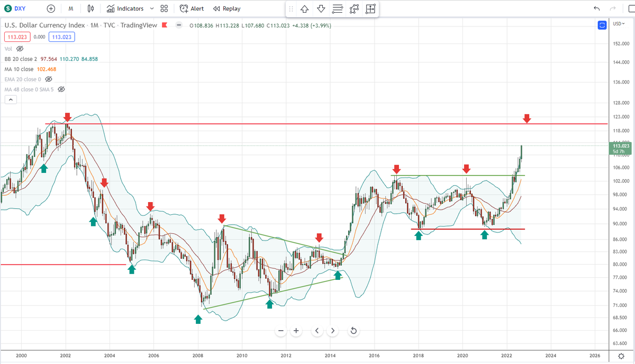
Task: Zoom in the chart with plus button
Action: pyautogui.click(x=296, y=331)
